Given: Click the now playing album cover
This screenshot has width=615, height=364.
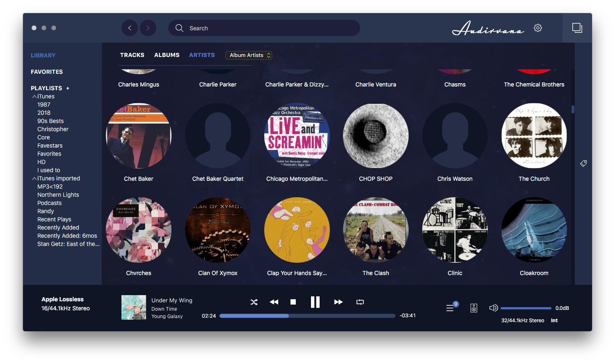Looking at the screenshot, I should [x=134, y=307].
